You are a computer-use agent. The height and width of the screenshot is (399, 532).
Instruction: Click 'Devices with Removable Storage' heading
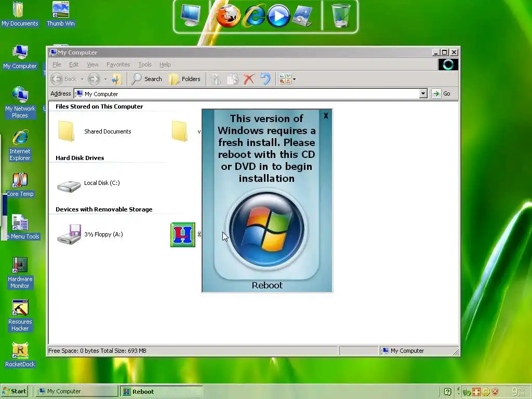click(104, 209)
